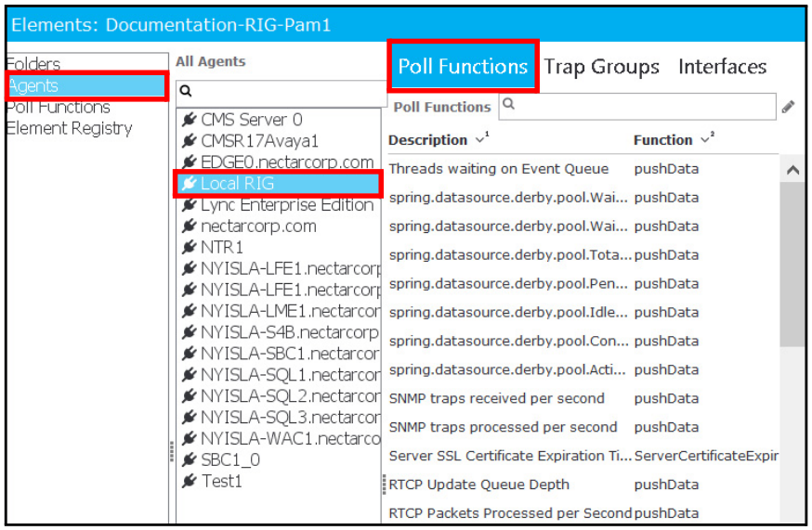This screenshot has width=812, height=530.
Task: Click the plug icon beside NYISLA-WAC1 agent
Action: [189, 438]
